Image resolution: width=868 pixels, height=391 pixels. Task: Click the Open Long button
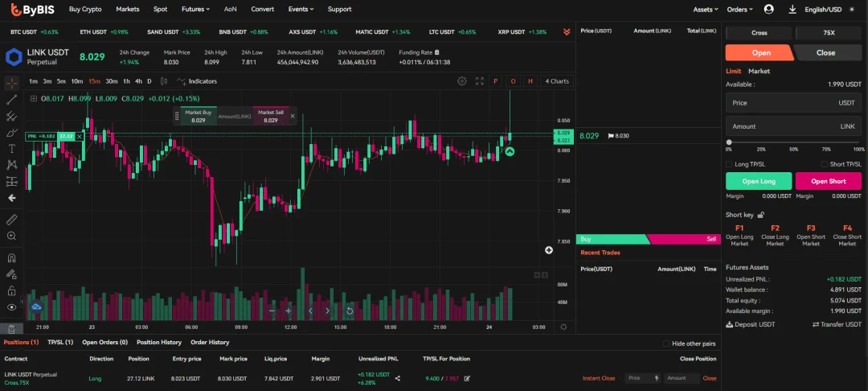(x=759, y=181)
